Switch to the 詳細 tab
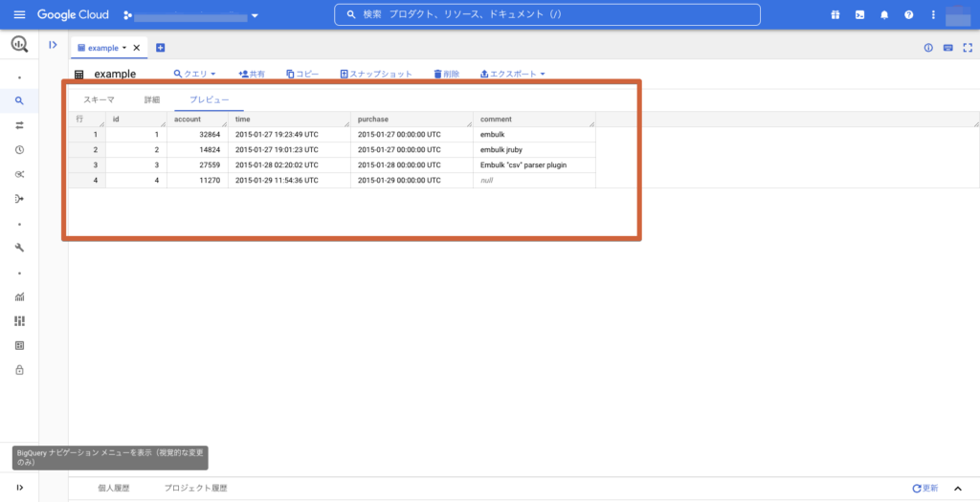The image size is (980, 502). click(152, 99)
